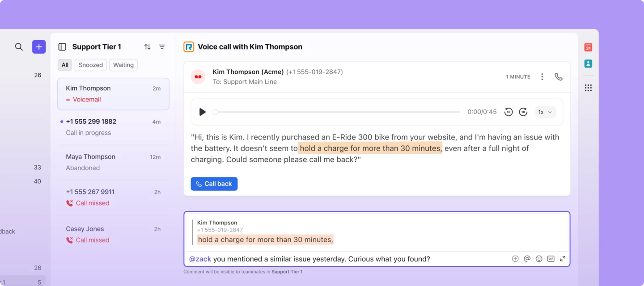Open the +1 555 267 9911 missed call
The width and height of the screenshot is (644, 286).
tap(113, 198)
